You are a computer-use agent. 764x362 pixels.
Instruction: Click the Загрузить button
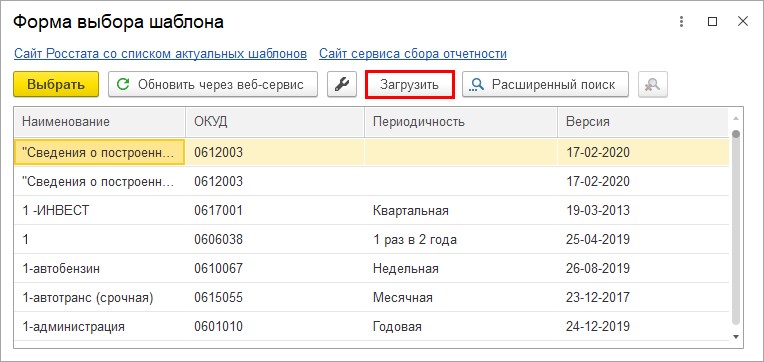point(410,84)
